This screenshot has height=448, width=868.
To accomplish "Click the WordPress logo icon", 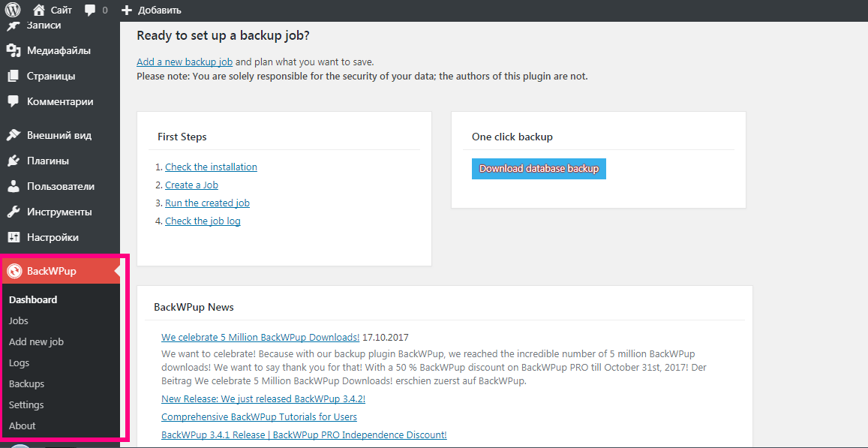I will [x=13, y=10].
